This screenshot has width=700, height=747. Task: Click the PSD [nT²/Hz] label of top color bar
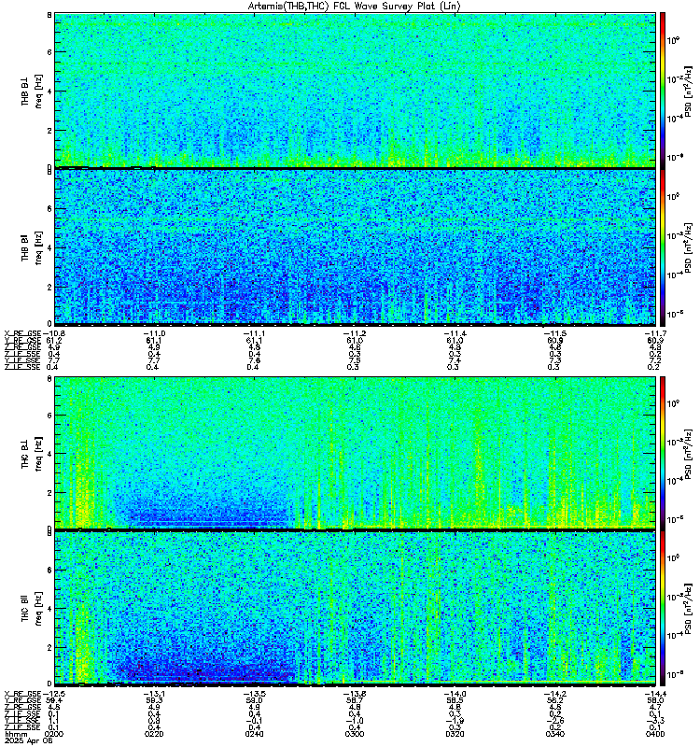688,91
